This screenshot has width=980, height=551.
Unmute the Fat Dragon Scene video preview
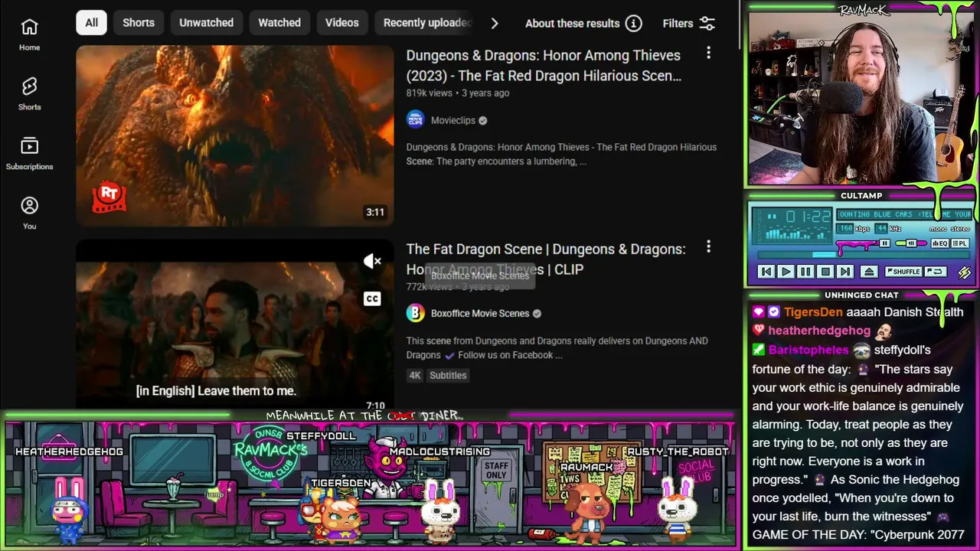(x=372, y=262)
